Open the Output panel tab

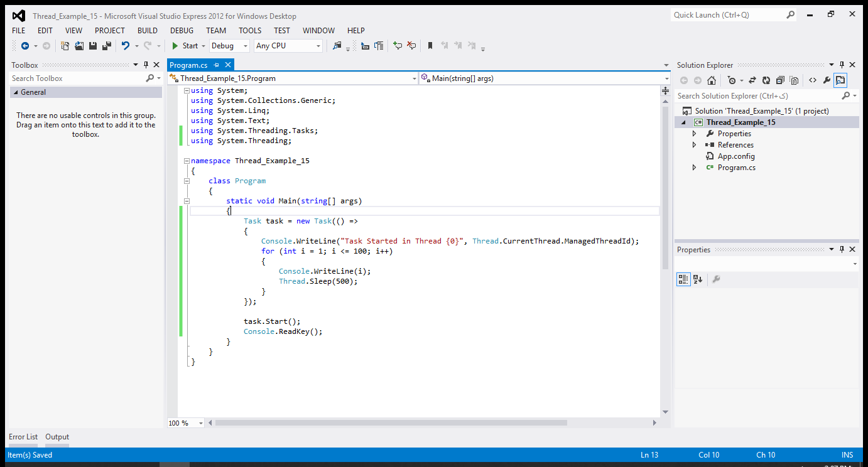pos(57,437)
